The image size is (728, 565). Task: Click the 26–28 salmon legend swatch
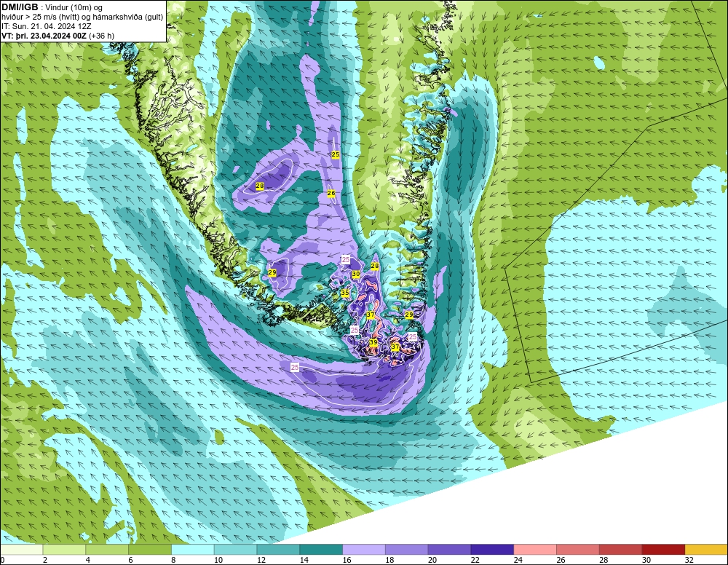tap(577, 550)
